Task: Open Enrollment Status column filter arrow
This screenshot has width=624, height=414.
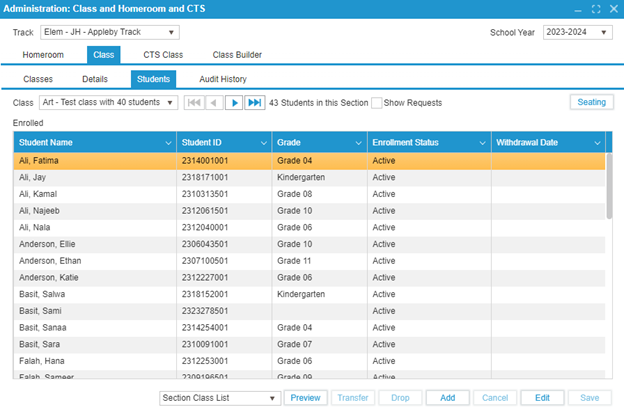Action: pyautogui.click(x=481, y=143)
